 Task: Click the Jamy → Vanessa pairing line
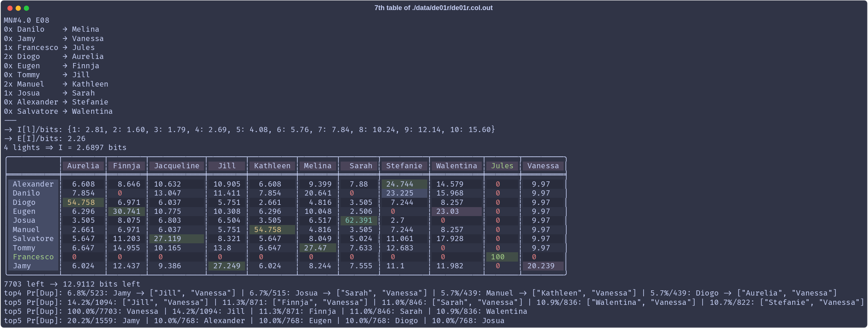pyautogui.click(x=54, y=38)
